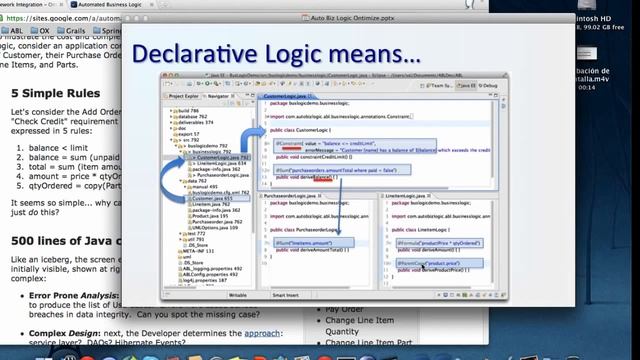Click the 'Writable' status bar entry
Screen dimensions: 640x360
coord(238,295)
